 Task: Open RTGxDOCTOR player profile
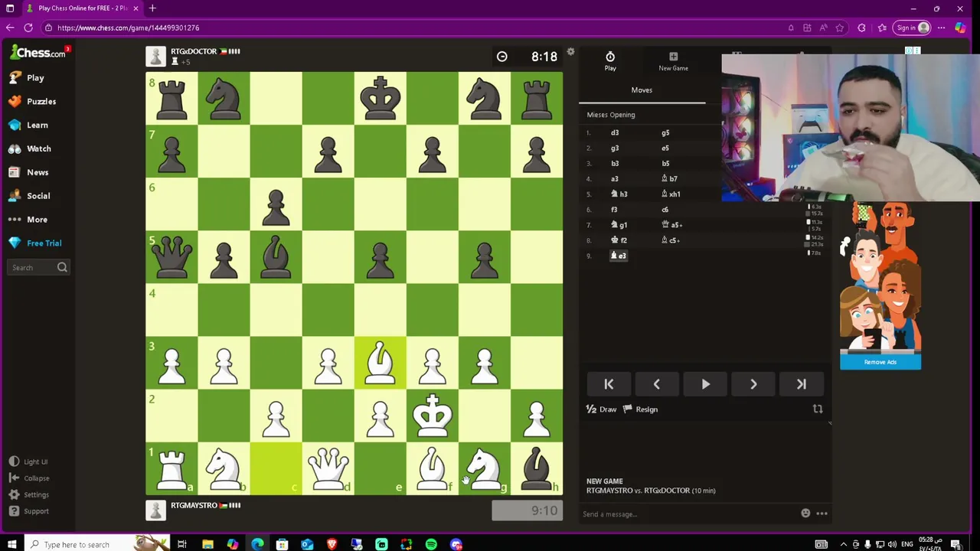[193, 51]
